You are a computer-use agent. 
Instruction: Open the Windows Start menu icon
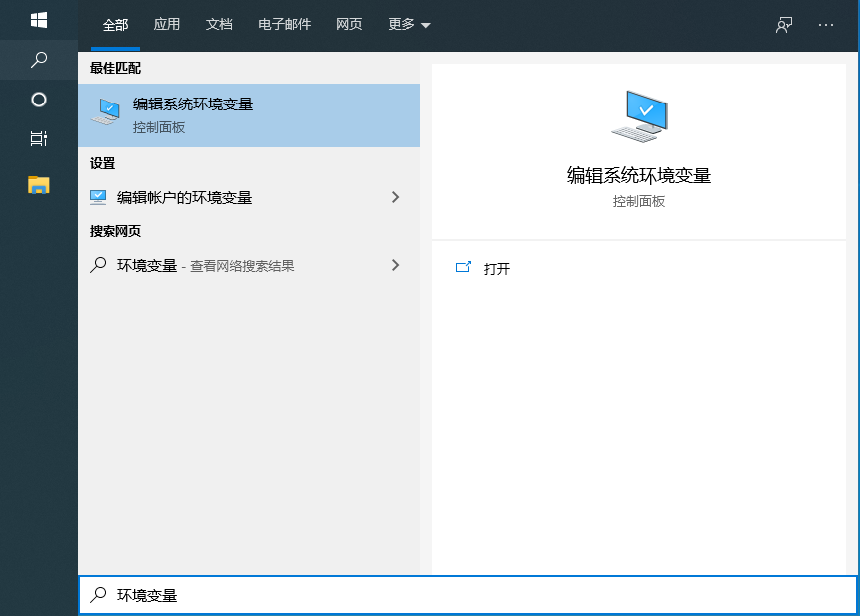39,20
